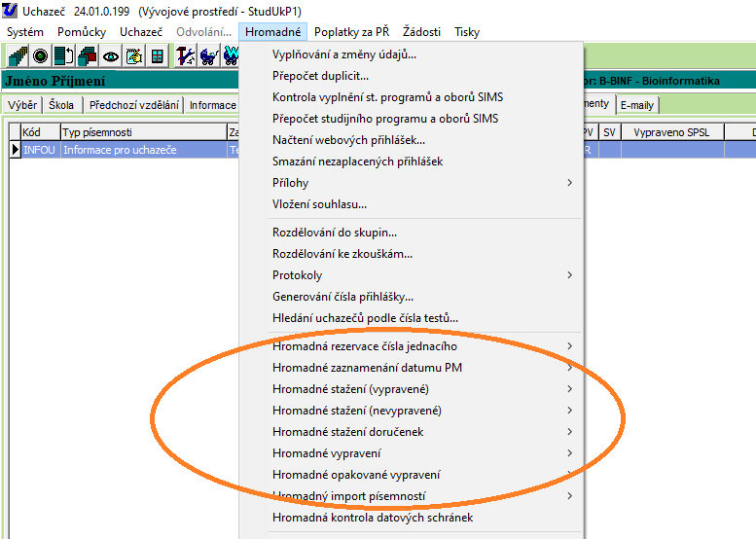The height and width of the screenshot is (539, 756).
Task: Click the blue baby carriage icon
Action: (x=208, y=55)
